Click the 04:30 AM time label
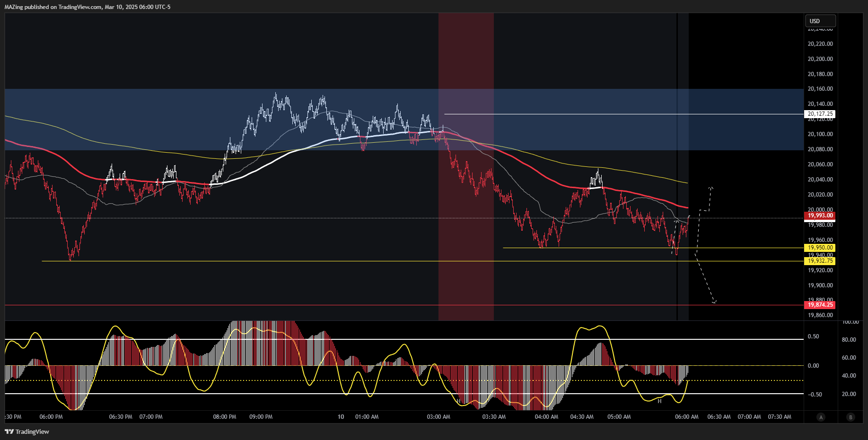Image resolution: width=868 pixels, height=440 pixels. tap(582, 417)
